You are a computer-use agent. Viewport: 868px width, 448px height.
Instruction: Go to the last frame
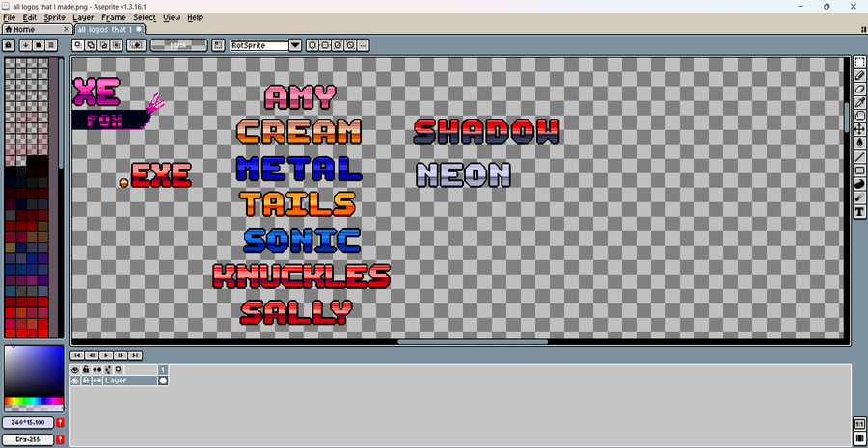pyautogui.click(x=135, y=356)
